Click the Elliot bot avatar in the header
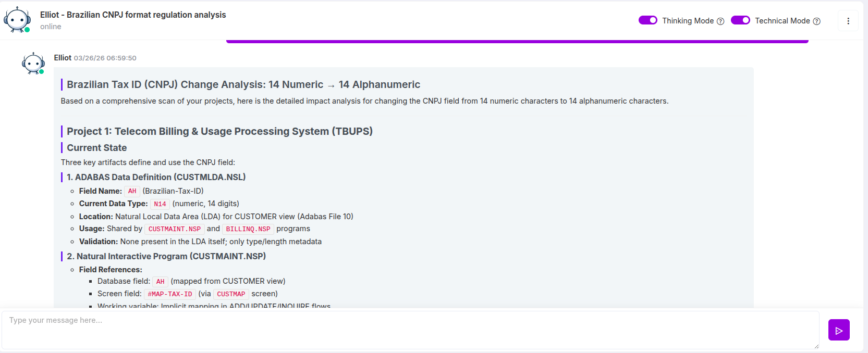Viewport: 868px width, 353px height. point(17,20)
